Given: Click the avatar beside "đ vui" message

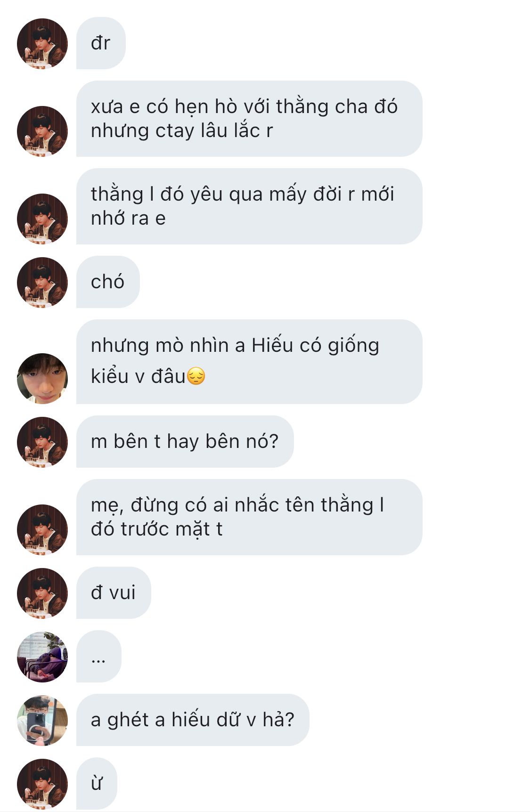Looking at the screenshot, I should [42, 593].
